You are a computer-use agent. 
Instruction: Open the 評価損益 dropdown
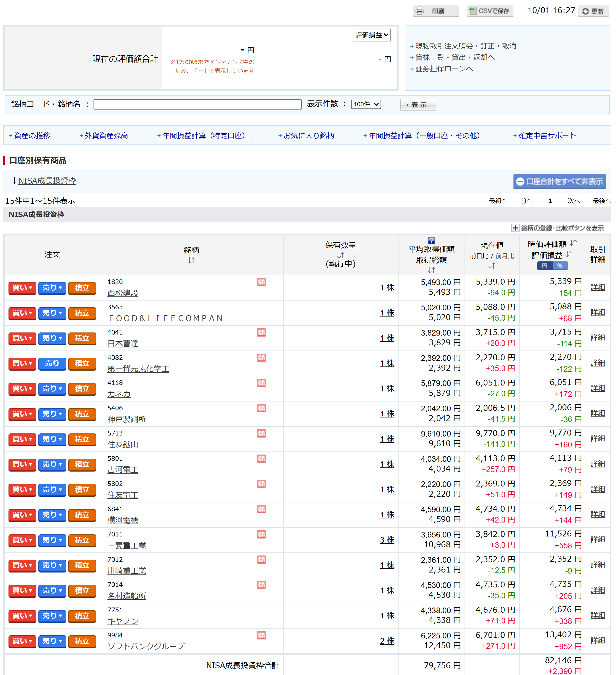pos(372,35)
